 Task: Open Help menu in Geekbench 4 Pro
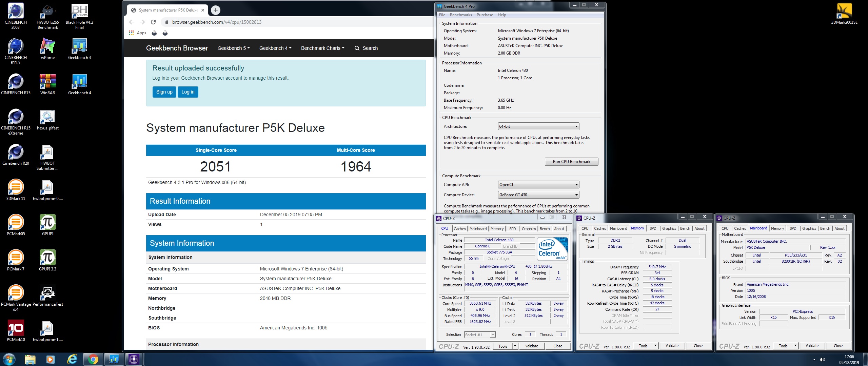click(502, 15)
